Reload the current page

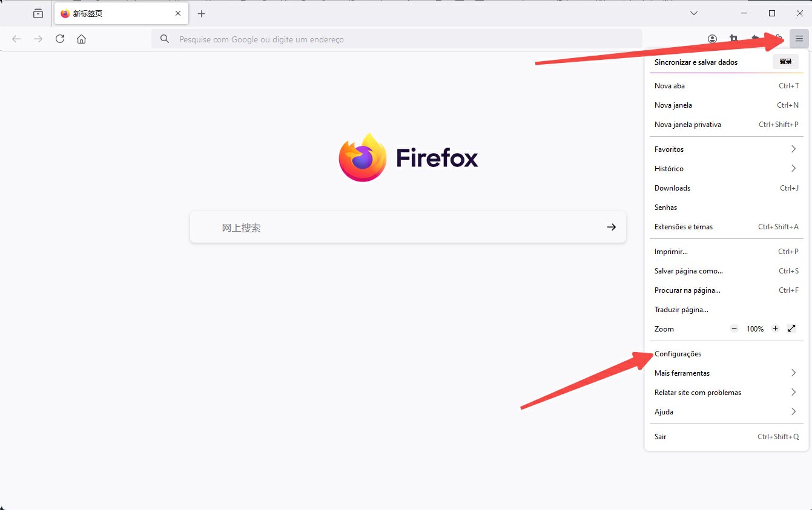click(x=60, y=39)
